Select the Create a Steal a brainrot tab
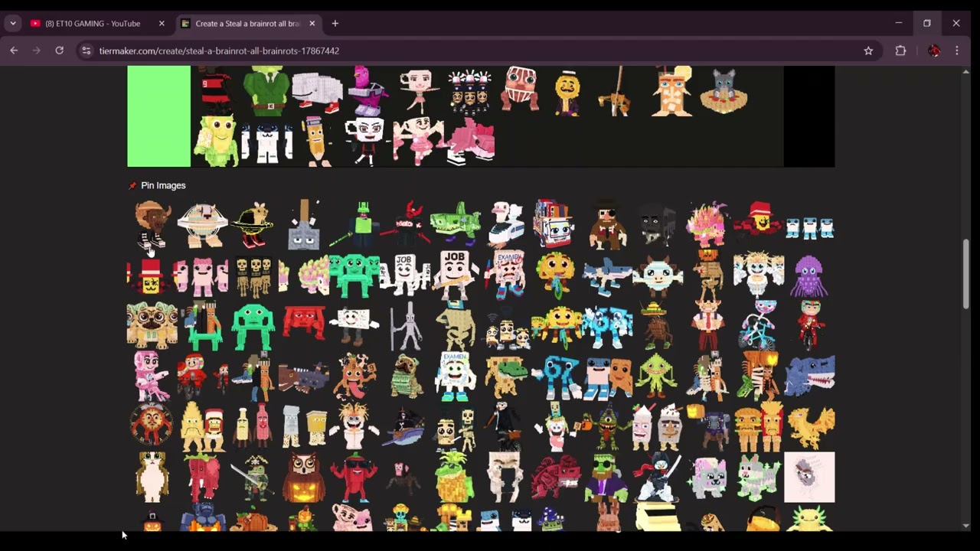 coord(247,24)
